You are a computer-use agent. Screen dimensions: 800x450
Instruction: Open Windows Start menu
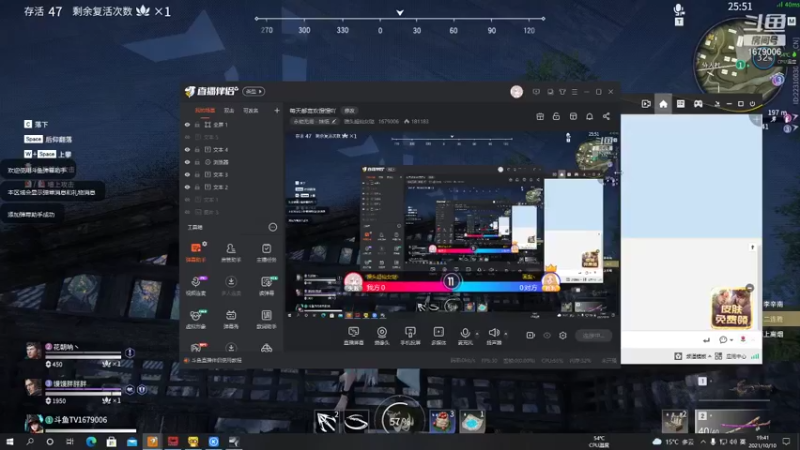(x=10, y=441)
